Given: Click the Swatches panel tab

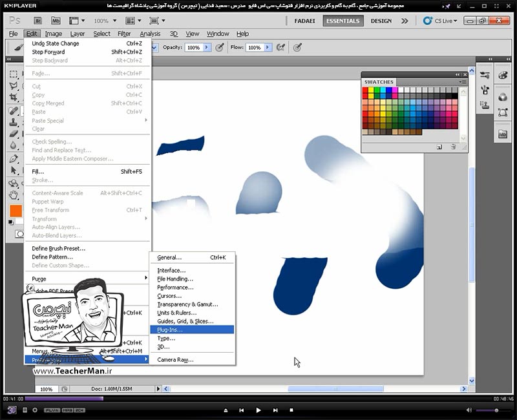Looking at the screenshot, I should pos(379,82).
